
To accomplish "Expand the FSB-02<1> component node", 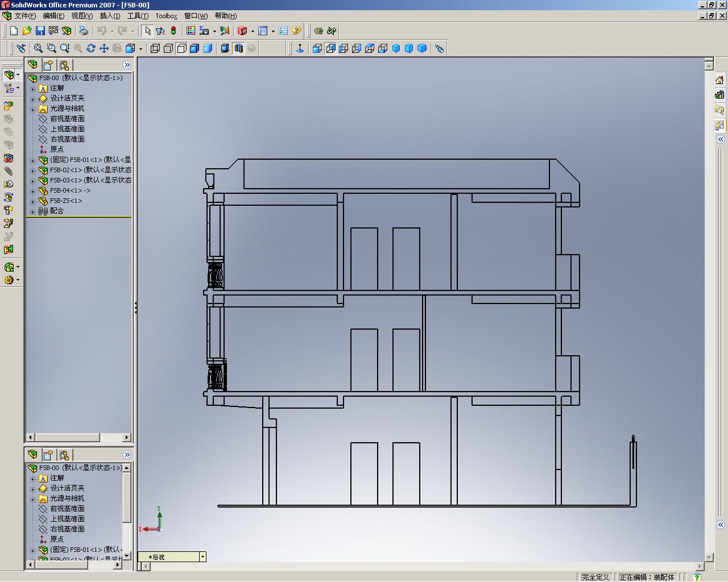I will click(x=32, y=171).
